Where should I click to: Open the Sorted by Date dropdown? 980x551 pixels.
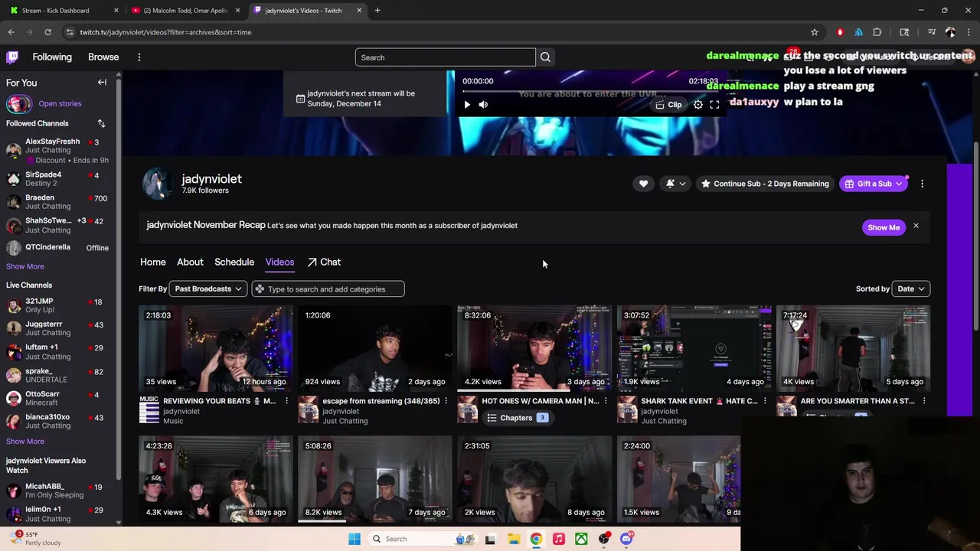tap(911, 289)
